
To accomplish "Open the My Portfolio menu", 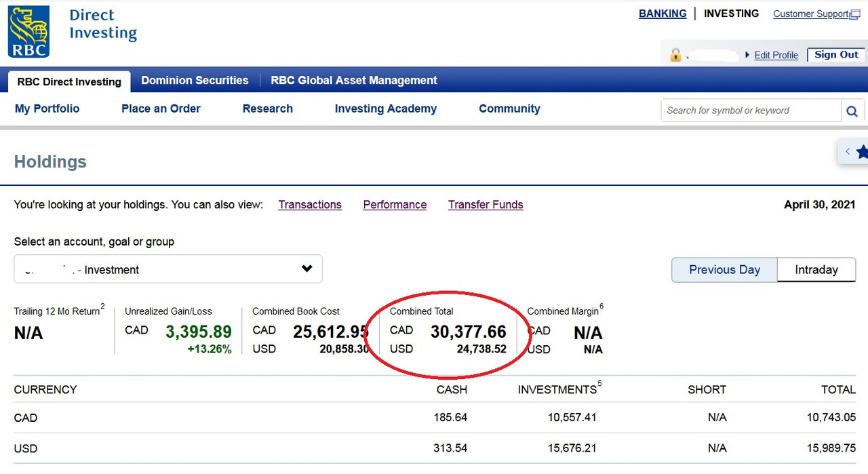I will coord(47,108).
